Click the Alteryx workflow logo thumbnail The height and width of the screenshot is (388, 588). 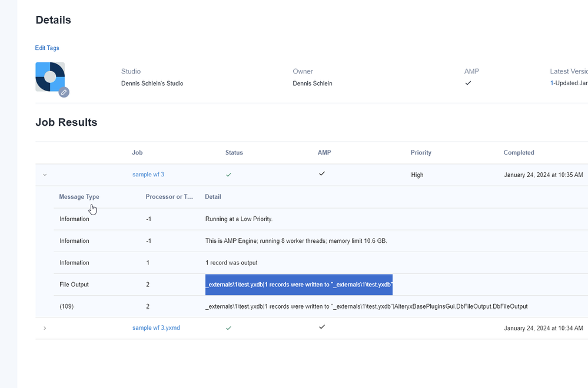pos(50,77)
